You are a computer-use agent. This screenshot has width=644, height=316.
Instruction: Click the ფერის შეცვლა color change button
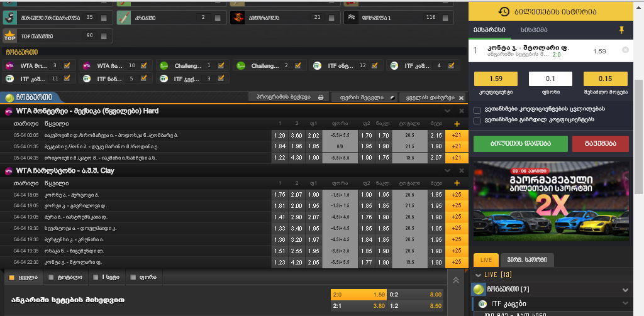[x=364, y=97]
